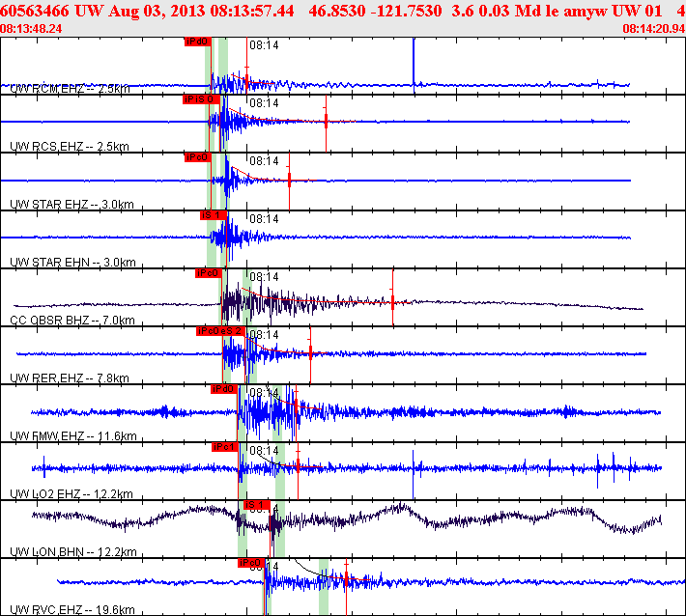Click the 'UW RER EHZ -- 7.8km' station label
This screenshot has width=686, height=616.
(x=70, y=378)
